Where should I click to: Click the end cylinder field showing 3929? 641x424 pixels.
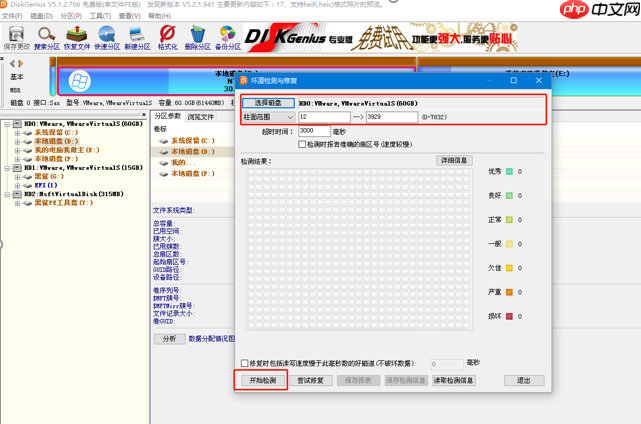click(x=392, y=117)
